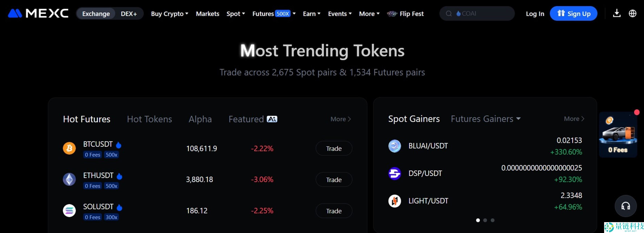Open customer support headset icon

click(626, 205)
